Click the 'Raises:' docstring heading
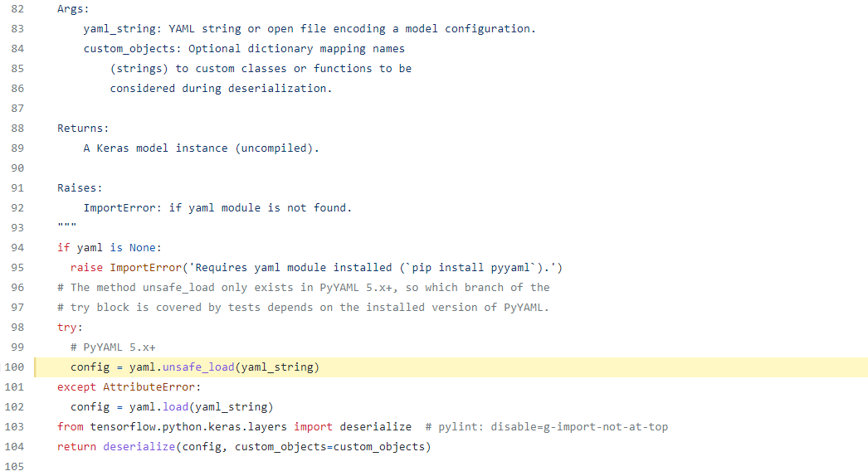This screenshot has height=476, width=868. [x=80, y=187]
